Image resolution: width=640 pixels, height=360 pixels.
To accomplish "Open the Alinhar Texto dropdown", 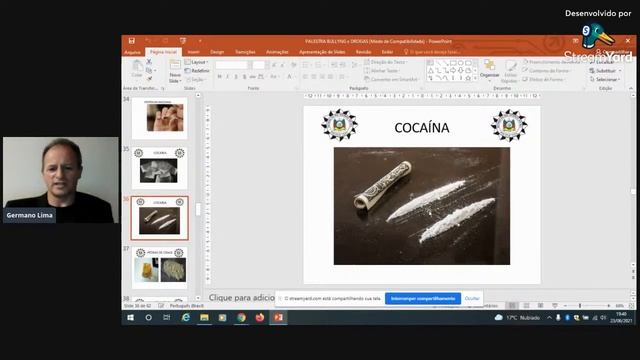I will [x=381, y=71].
